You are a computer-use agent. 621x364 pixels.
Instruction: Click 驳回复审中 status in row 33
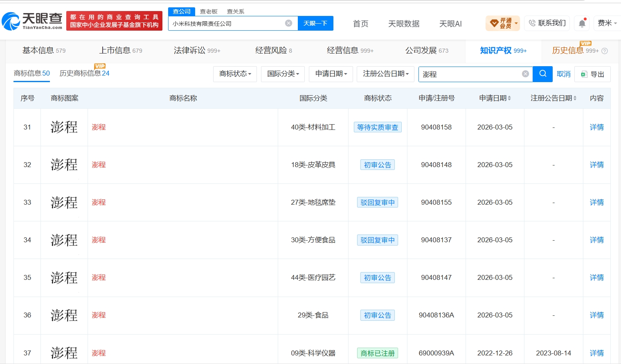click(x=378, y=202)
